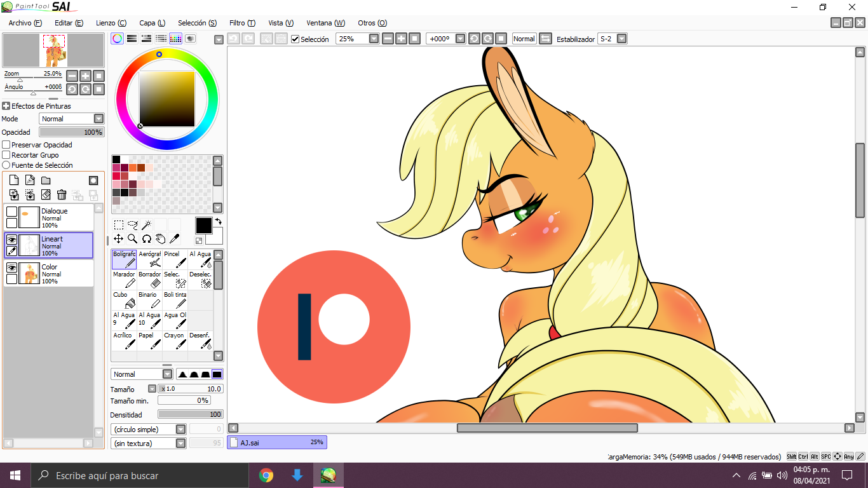Image resolution: width=868 pixels, height=488 pixels.
Task: Open the brush blend mode Normal dropdown
Action: [167, 374]
